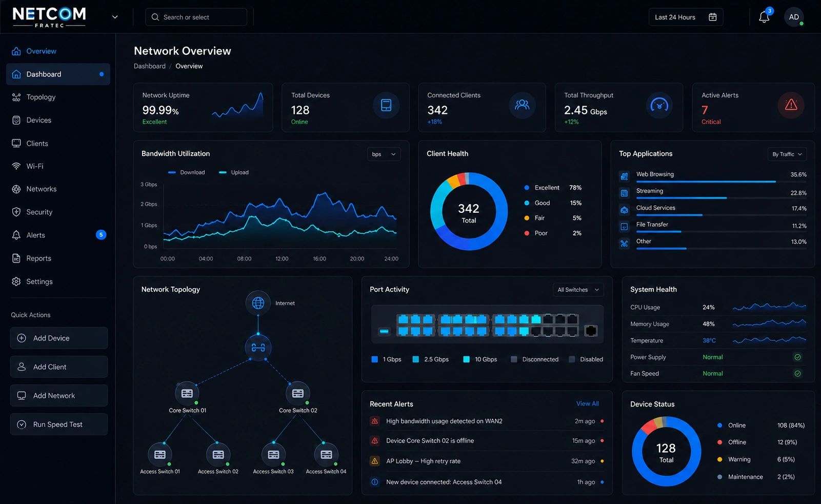Open Alerts in the sidebar

[58, 235]
